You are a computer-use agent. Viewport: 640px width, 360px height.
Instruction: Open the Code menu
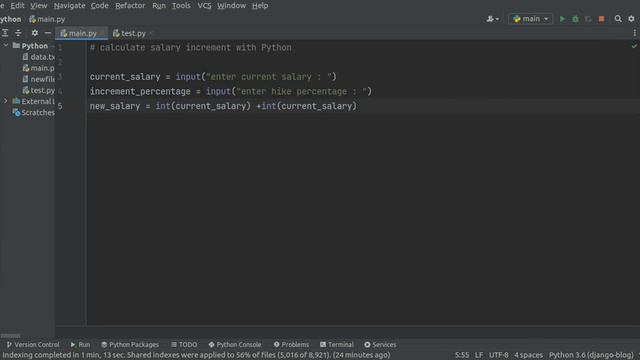tap(100, 6)
